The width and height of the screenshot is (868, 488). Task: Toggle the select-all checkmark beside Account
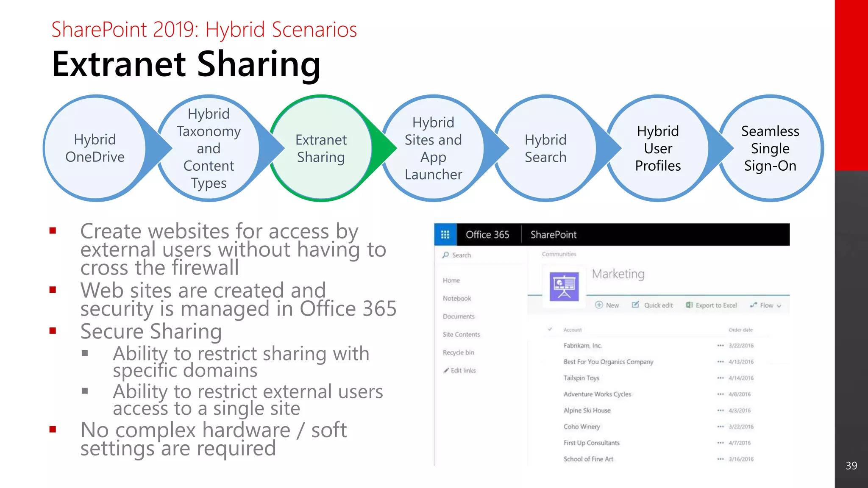coord(550,329)
